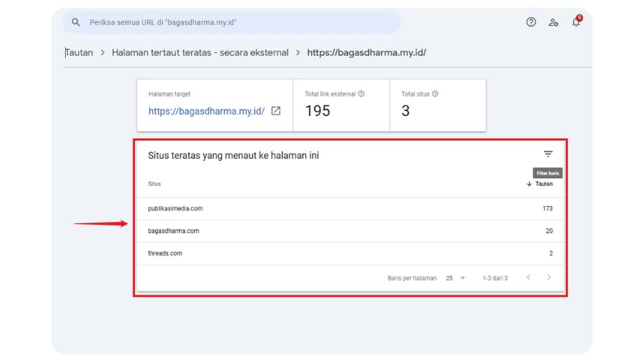Click the Tautan column header

pos(544,184)
